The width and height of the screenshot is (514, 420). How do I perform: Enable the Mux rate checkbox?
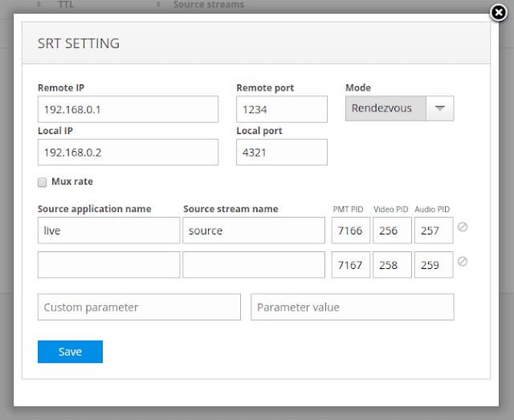tap(42, 181)
